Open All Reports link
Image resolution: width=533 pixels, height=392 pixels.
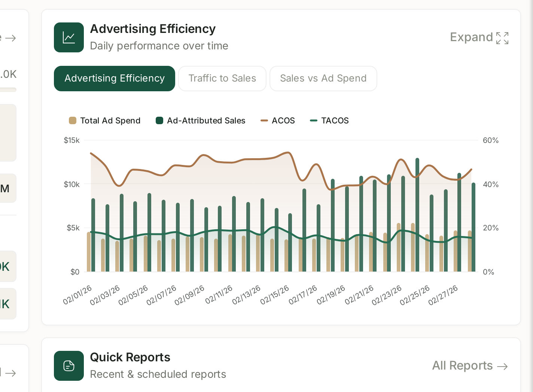click(x=470, y=366)
